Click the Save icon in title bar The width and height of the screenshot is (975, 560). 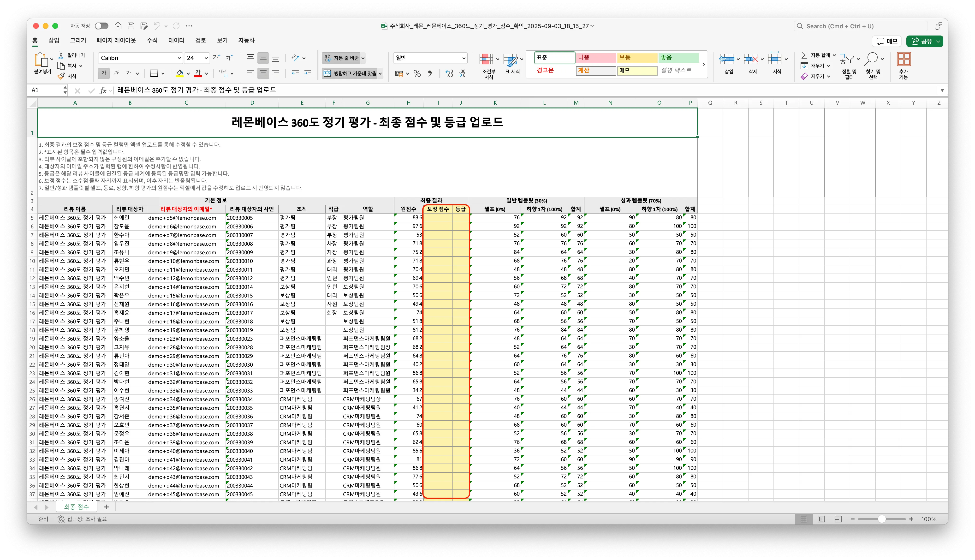pyautogui.click(x=131, y=26)
